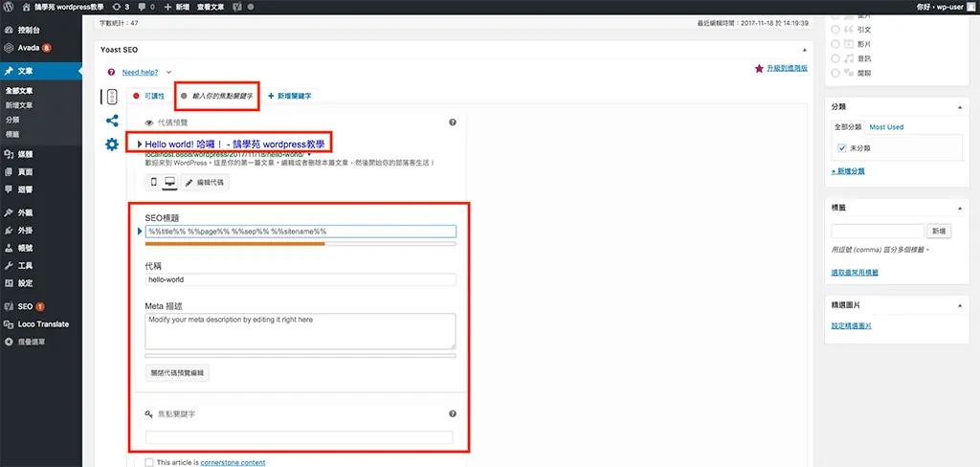Click the 設定精選圖片 link
980x467 pixels.
851,325
